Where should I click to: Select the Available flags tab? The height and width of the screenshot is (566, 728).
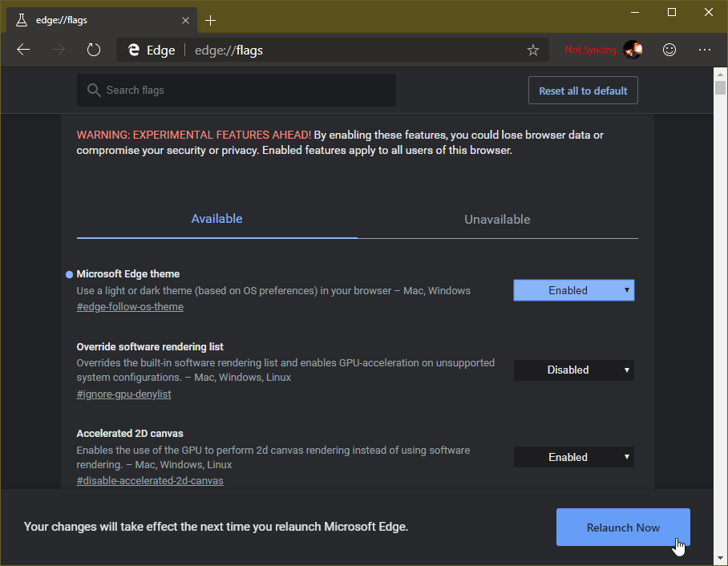[216, 219]
